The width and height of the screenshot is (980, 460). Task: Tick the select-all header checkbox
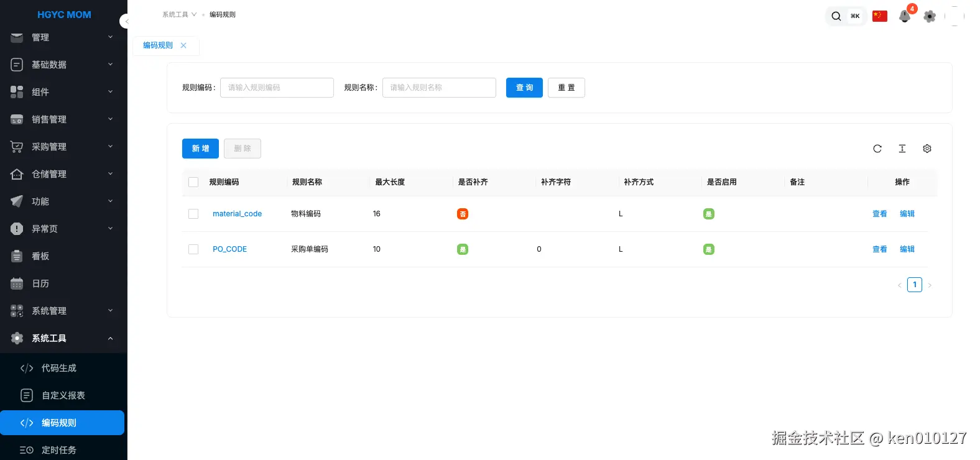pyautogui.click(x=193, y=182)
